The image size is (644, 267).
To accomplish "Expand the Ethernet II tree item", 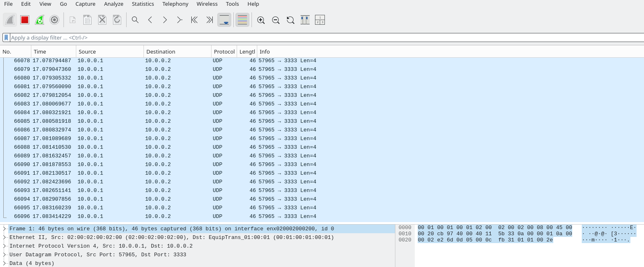I will pos(5,237).
